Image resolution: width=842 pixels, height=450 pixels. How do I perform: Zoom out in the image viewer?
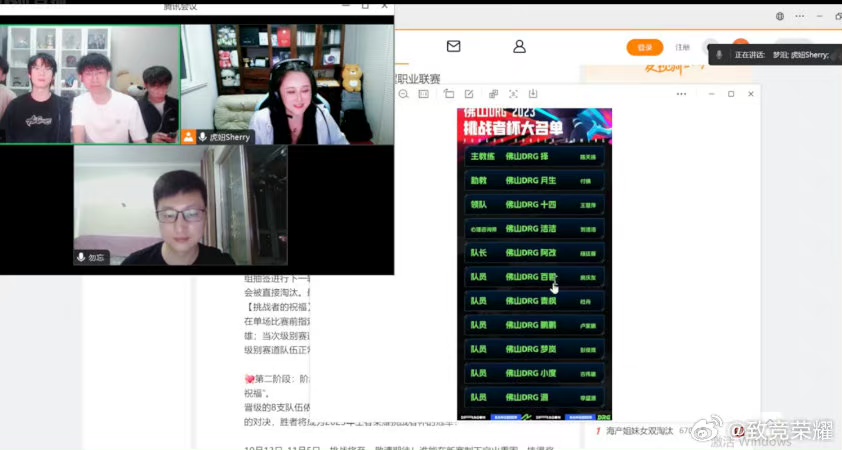tap(404, 94)
